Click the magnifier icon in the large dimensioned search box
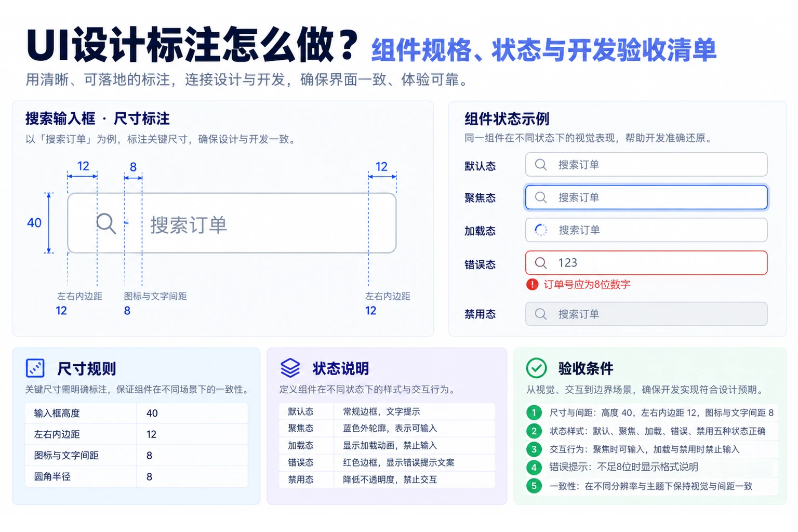 point(106,223)
